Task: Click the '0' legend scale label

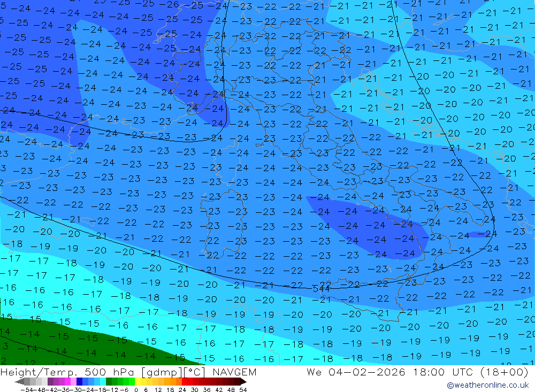Action: pyautogui.click(x=136, y=390)
